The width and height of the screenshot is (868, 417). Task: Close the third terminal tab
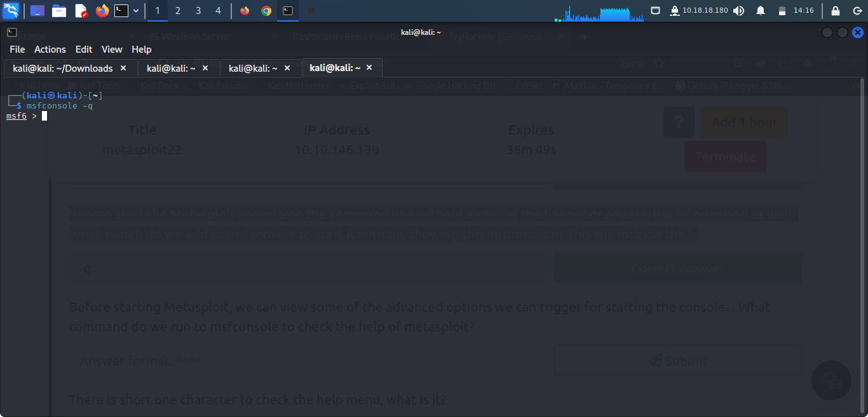pyautogui.click(x=287, y=68)
